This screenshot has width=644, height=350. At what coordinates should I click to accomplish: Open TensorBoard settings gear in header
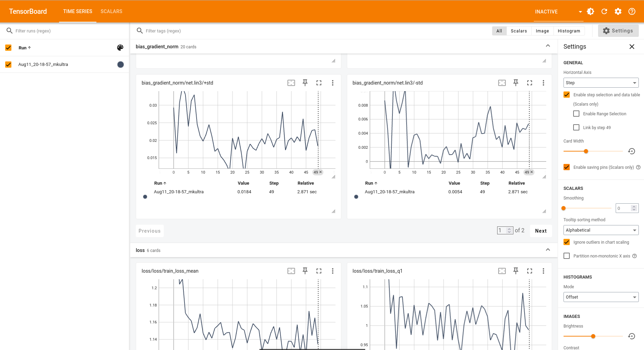(618, 11)
